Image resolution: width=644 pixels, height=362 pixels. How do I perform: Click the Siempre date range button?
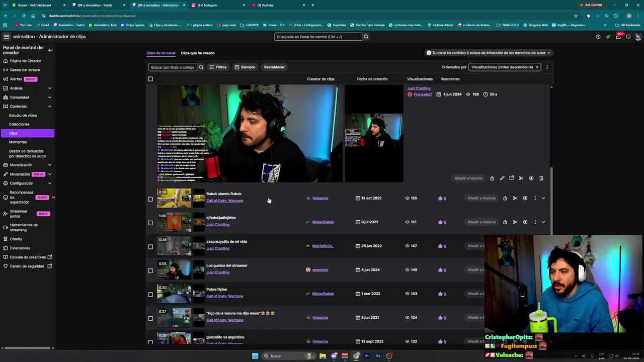(245, 67)
